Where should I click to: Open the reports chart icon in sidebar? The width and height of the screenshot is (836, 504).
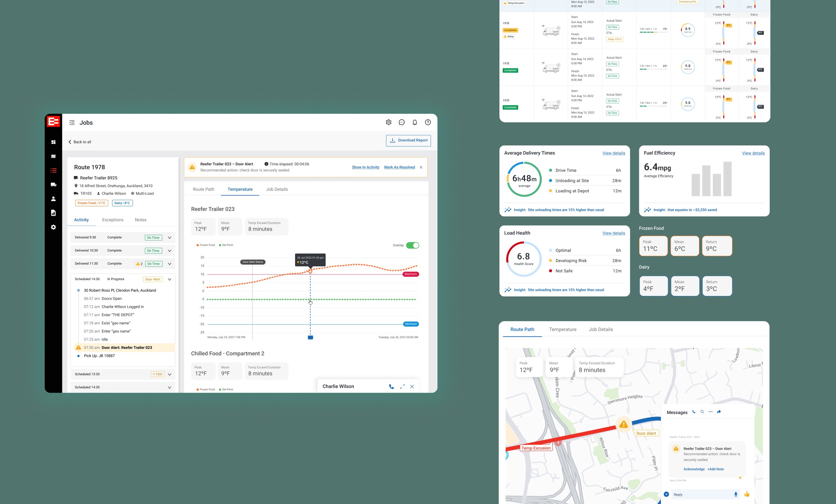tap(53, 213)
